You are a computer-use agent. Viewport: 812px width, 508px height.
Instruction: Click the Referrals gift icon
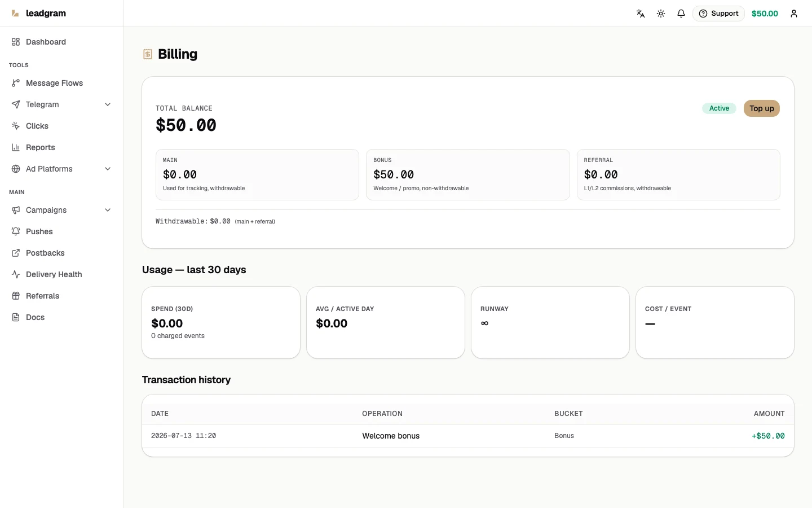tap(16, 296)
